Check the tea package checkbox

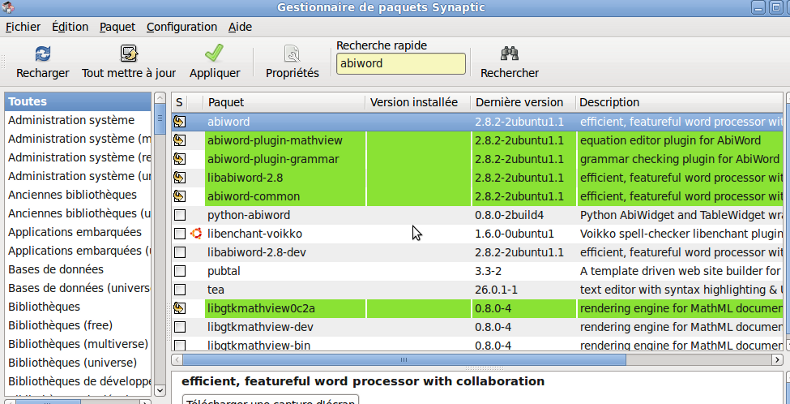(180, 290)
